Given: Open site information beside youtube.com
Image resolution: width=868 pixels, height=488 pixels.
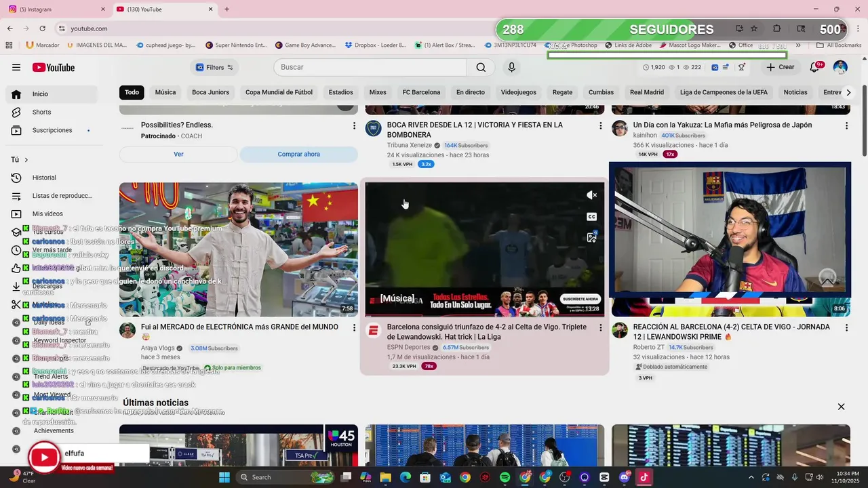Looking at the screenshot, I should [x=62, y=28].
